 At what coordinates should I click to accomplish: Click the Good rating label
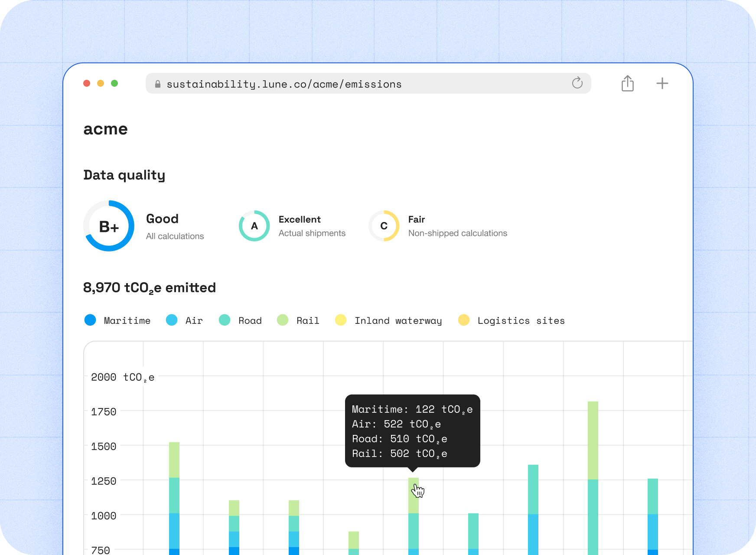point(162,219)
